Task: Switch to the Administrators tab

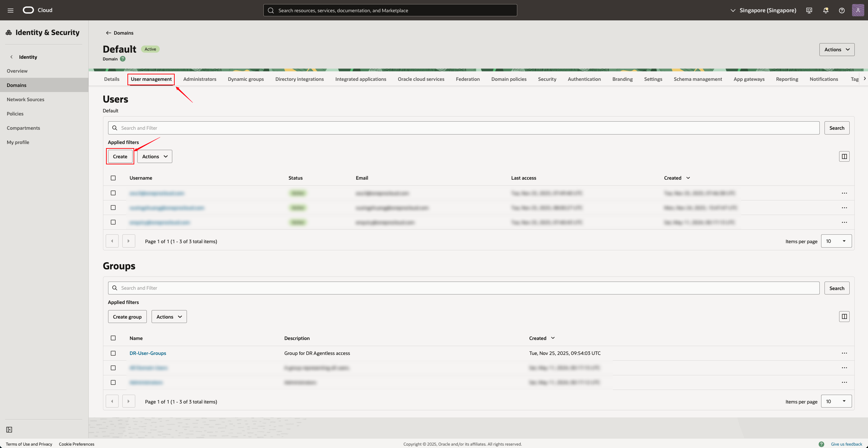Action: [x=199, y=79]
